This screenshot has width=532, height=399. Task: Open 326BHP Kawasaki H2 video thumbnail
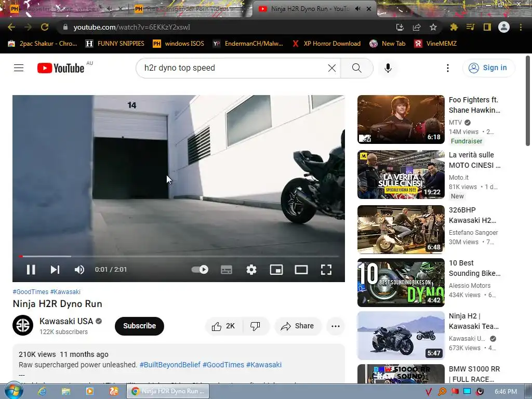point(401,230)
